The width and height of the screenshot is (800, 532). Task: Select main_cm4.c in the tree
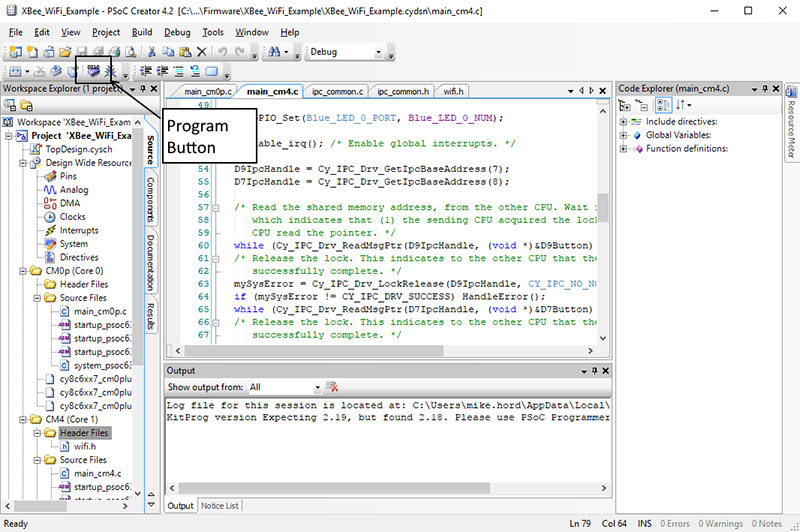[97, 474]
